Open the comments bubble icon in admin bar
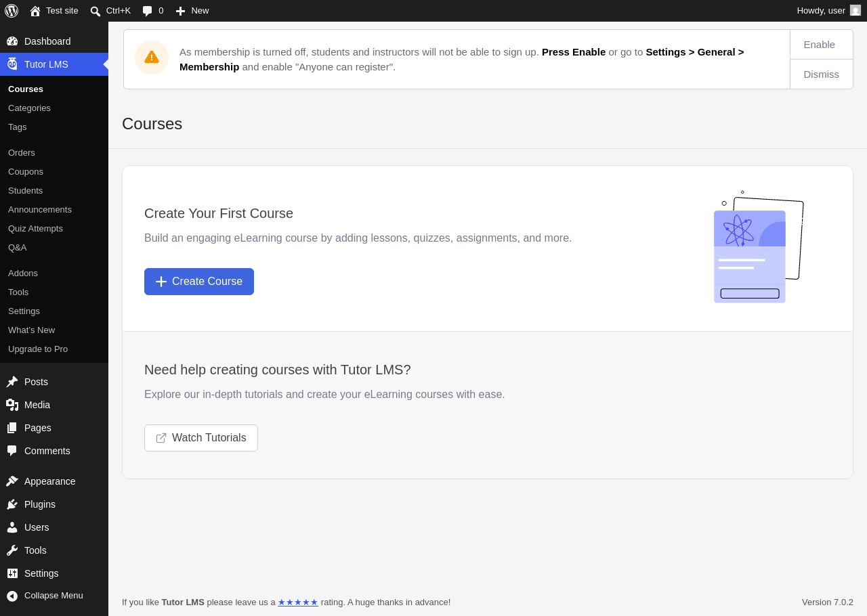The height and width of the screenshot is (616, 867). coord(148,11)
